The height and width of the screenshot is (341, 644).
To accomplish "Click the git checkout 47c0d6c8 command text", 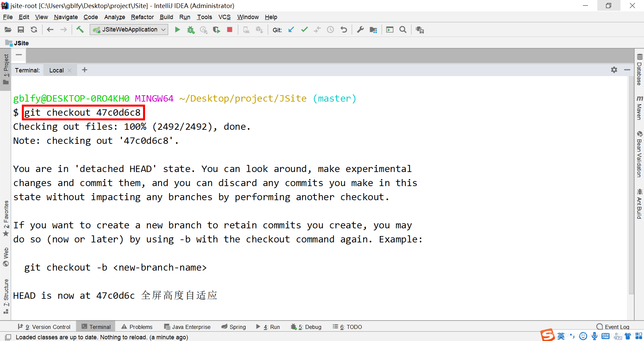I will tap(83, 113).
